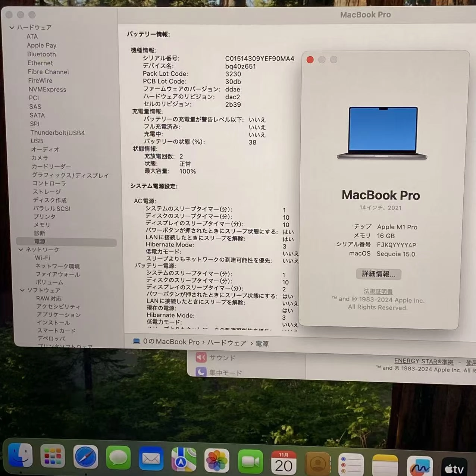Open the Calendar app showing 20
Image resolution: width=476 pixels, height=476 pixels.
284,463
